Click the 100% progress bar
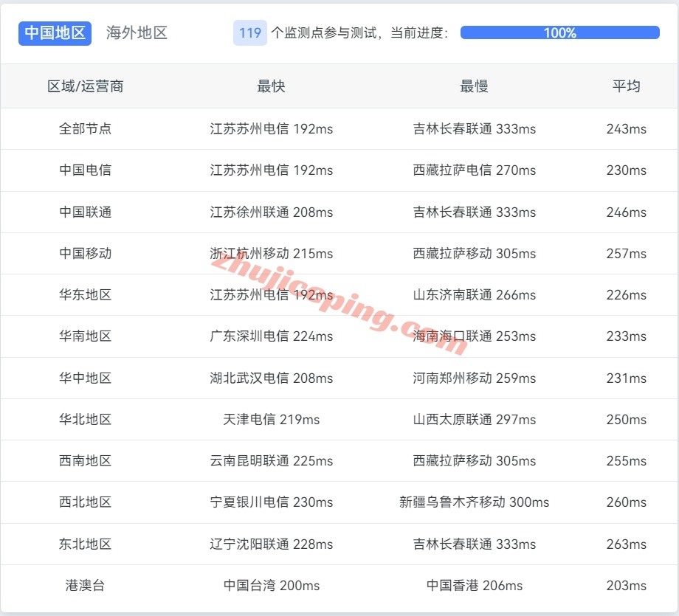This screenshot has width=679, height=616. click(560, 32)
